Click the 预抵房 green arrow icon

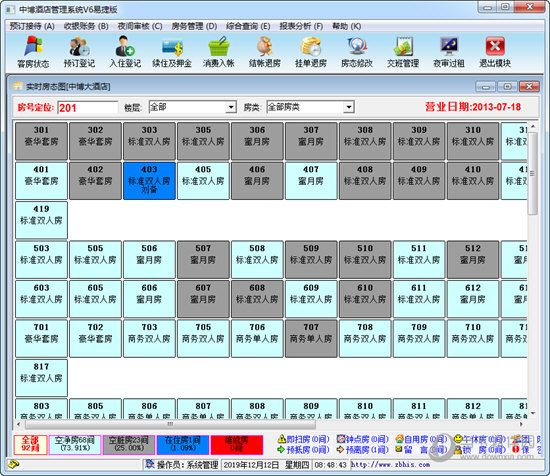pyautogui.click(x=281, y=449)
